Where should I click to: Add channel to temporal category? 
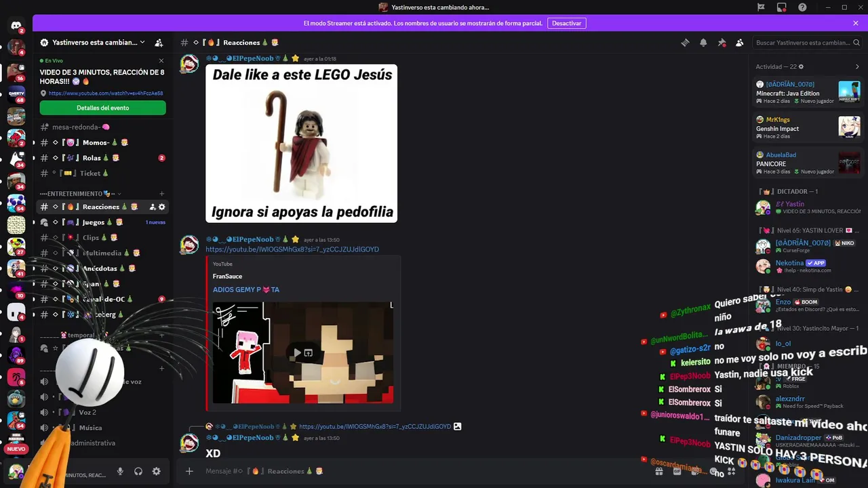[x=161, y=335]
